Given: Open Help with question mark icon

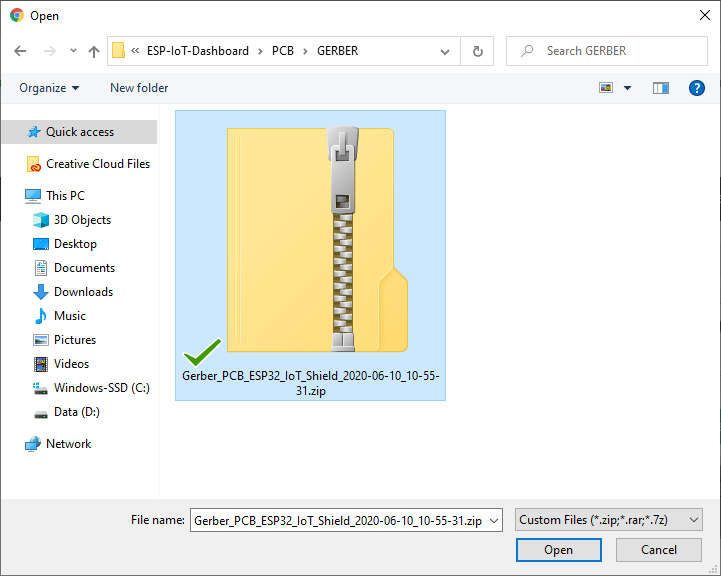Looking at the screenshot, I should tap(697, 88).
